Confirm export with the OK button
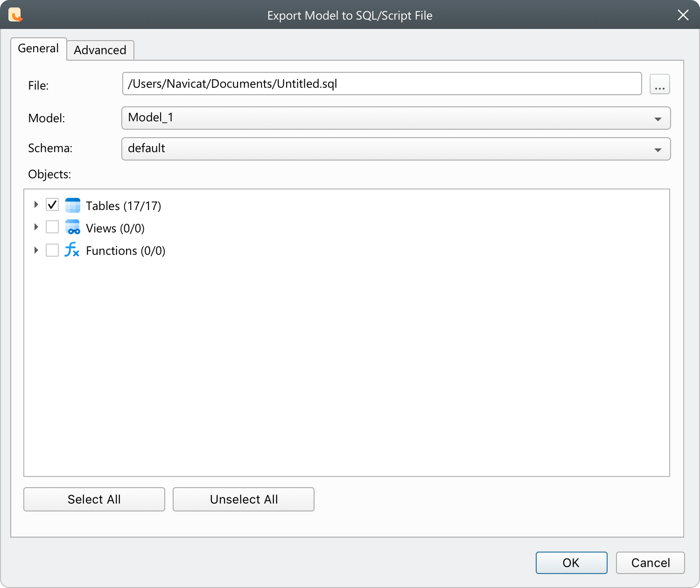 coord(571,563)
